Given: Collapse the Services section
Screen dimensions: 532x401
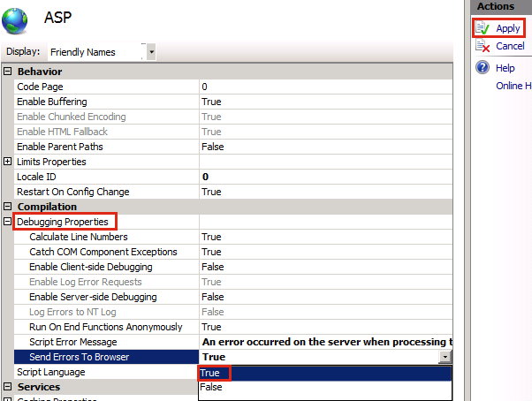Looking at the screenshot, I should click(7, 387).
